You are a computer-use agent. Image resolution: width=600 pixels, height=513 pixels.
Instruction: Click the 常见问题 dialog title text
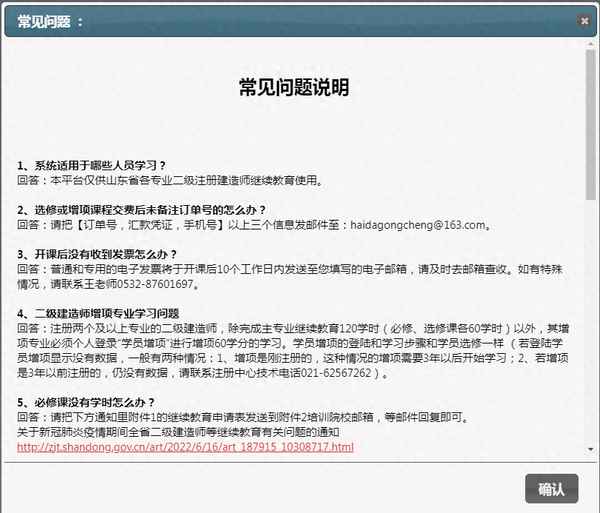pyautogui.click(x=50, y=21)
